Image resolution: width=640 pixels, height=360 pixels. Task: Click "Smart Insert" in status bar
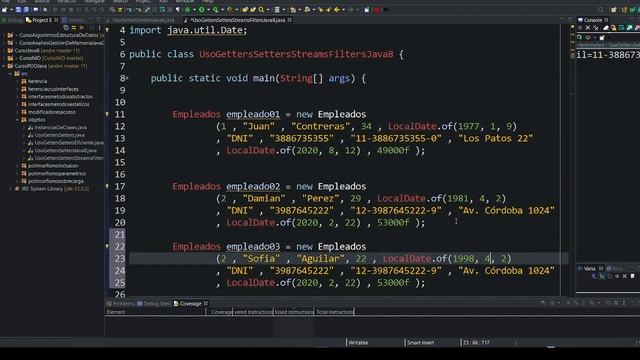420,342
